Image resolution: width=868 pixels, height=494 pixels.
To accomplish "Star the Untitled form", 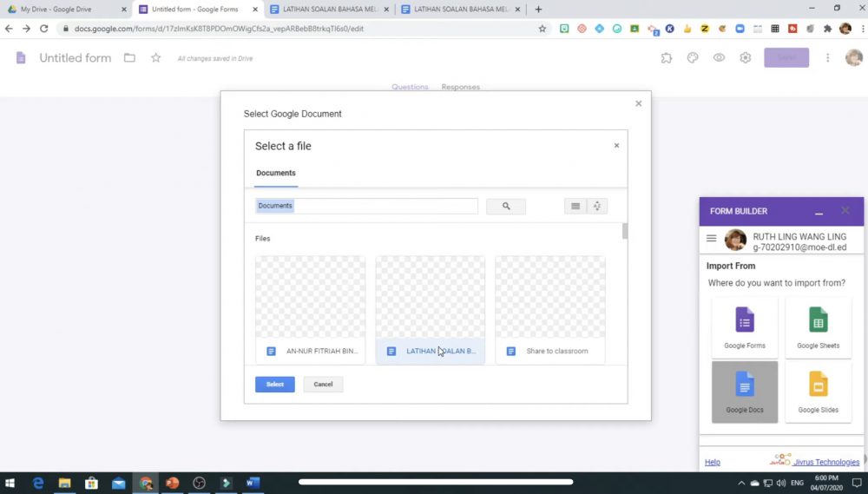I will (156, 57).
